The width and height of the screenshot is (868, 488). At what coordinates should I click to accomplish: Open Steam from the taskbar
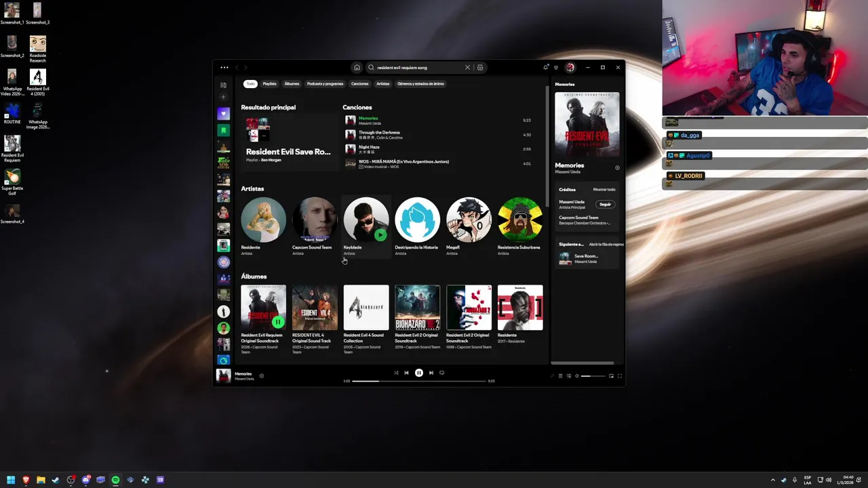click(x=56, y=480)
